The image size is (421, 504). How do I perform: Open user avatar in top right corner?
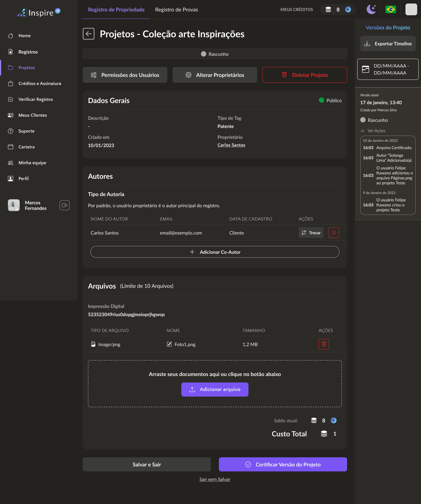tap(411, 9)
